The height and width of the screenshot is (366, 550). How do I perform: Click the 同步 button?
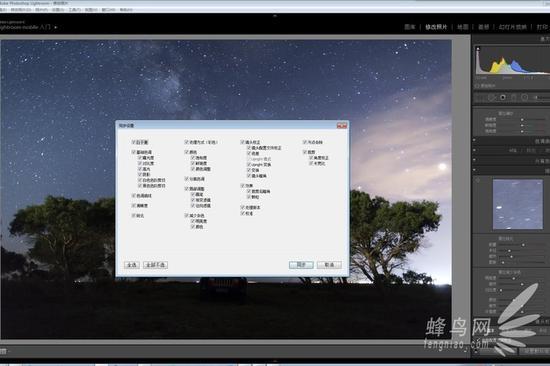click(301, 265)
